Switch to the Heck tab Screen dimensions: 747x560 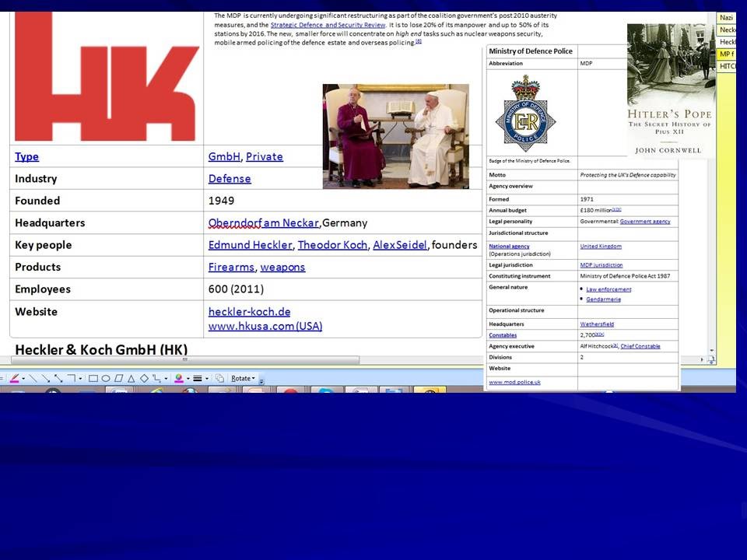tap(727, 42)
